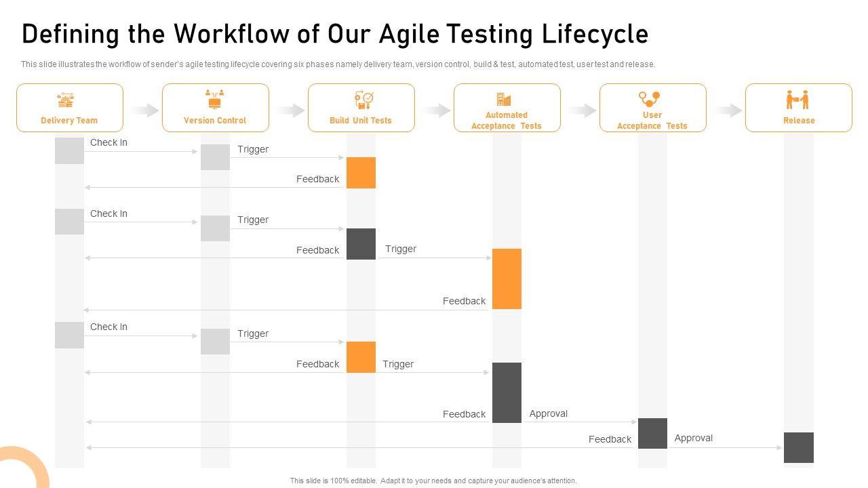Click the Version Control monitor icon

[214, 100]
